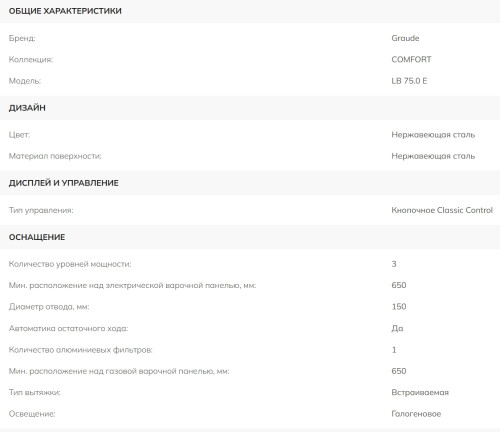Select the LB 75.0 E model text
The image size is (500, 432).
point(409,81)
